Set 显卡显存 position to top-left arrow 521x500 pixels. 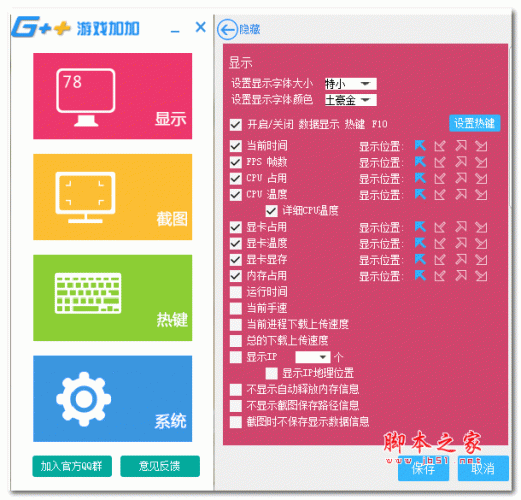point(420,259)
